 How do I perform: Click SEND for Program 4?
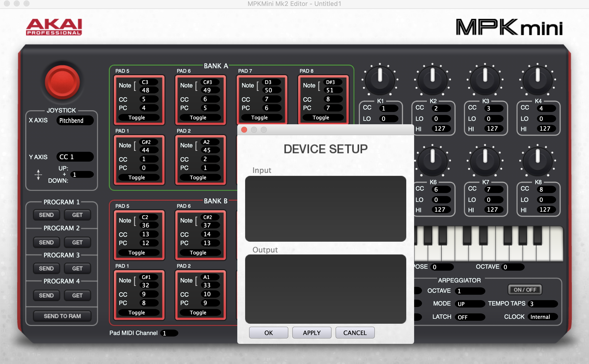[46, 295]
